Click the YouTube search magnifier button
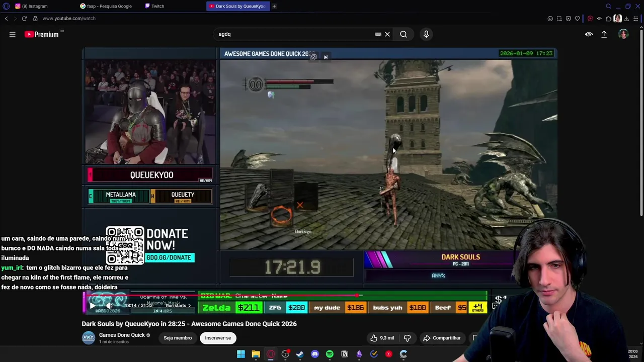The height and width of the screenshot is (362, 644). (x=404, y=34)
